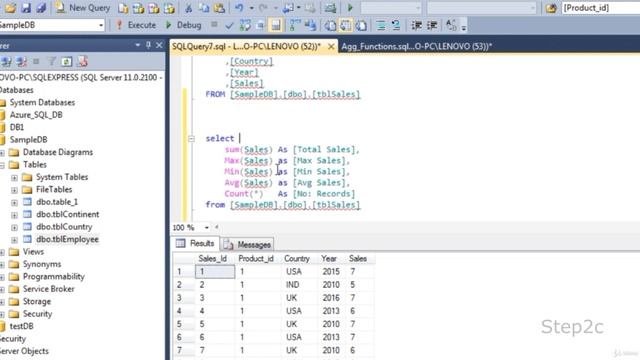Cut selected text with scissors icon
Viewport: 640px width, 360px height.
click(x=188, y=8)
